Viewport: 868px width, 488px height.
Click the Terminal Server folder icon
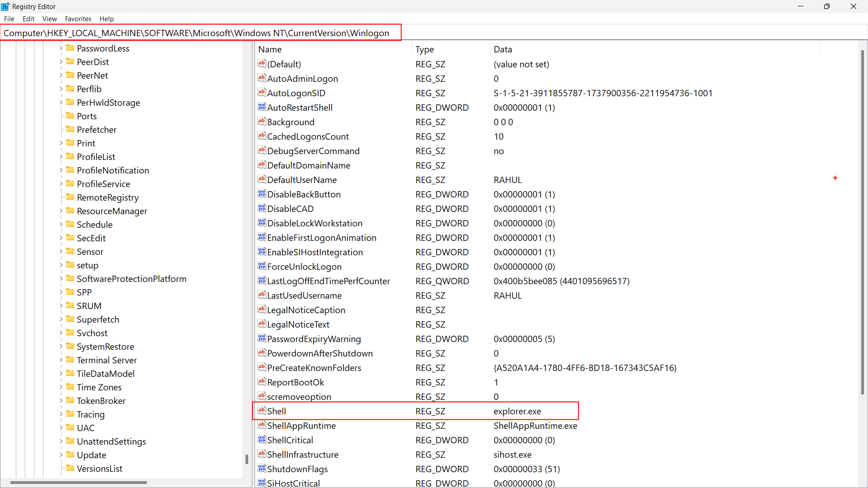pyautogui.click(x=70, y=360)
